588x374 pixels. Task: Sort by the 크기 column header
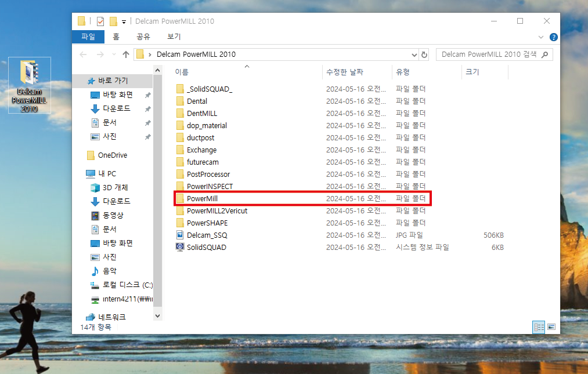tap(472, 72)
